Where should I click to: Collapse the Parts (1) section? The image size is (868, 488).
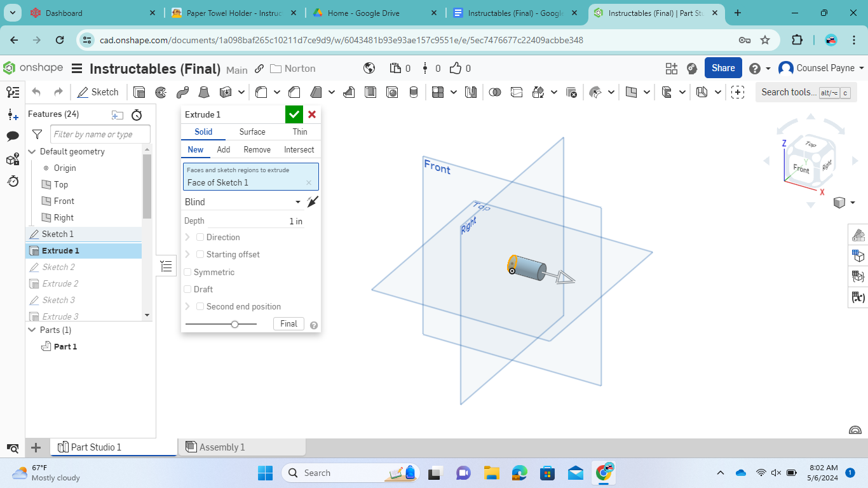33,330
